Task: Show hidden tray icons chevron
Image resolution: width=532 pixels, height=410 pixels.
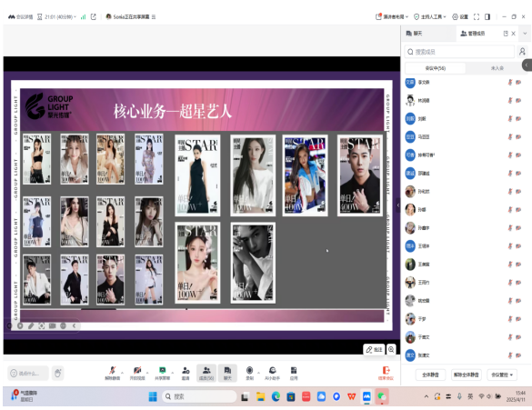Action: point(427,396)
